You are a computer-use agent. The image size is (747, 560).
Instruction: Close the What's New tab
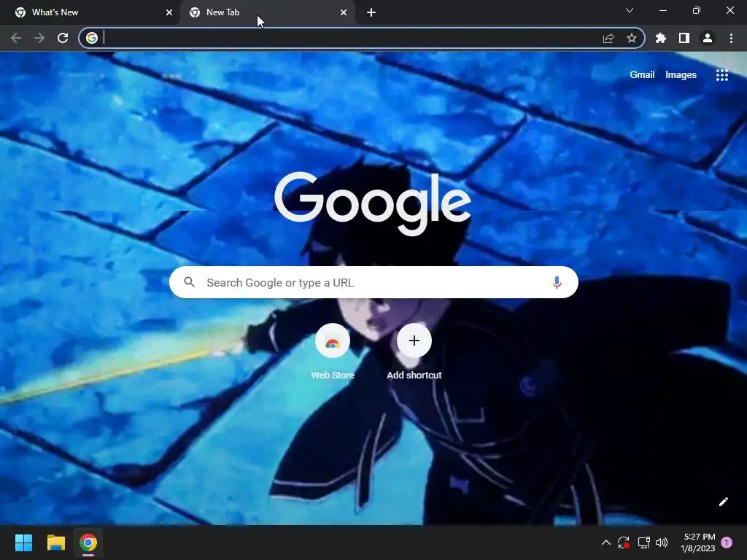pos(169,12)
